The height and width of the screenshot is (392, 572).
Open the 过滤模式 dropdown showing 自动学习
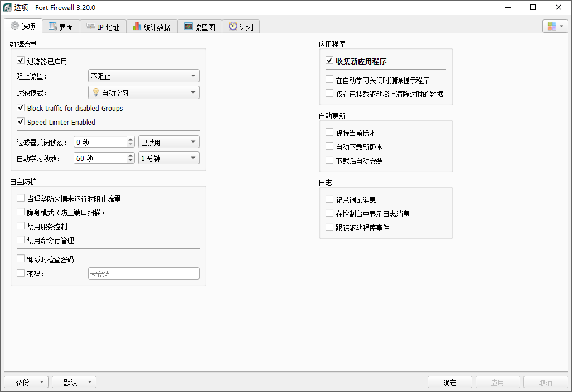pyautogui.click(x=144, y=92)
